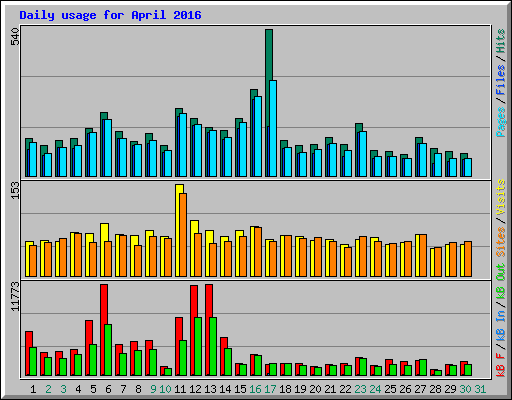Click the yellow Visits bar for day 27

(417, 255)
